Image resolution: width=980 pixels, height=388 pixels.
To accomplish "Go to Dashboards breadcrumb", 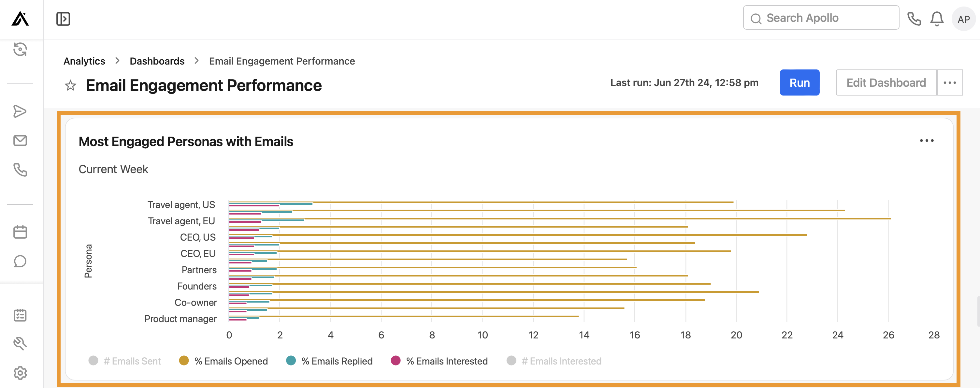I will (157, 61).
